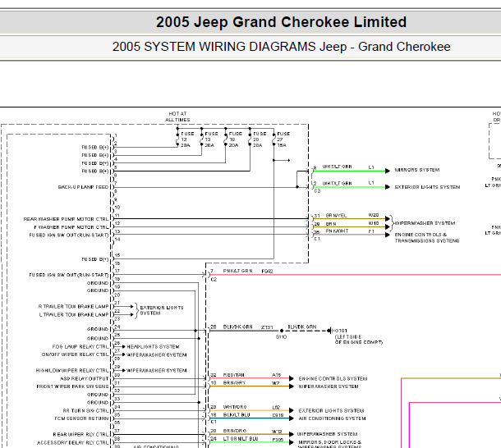Image resolution: width=501 pixels, height=448 pixels.
Task: Click the 'LT GRN/LT BLU' wire label
Action: (x=241, y=439)
